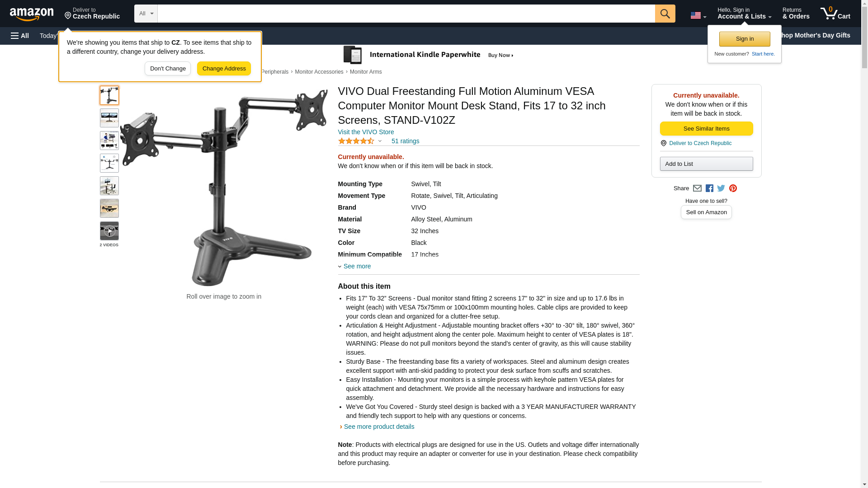Screen dimensions: 868x488
Task: Open Returns & Orders
Action: (x=796, y=13)
